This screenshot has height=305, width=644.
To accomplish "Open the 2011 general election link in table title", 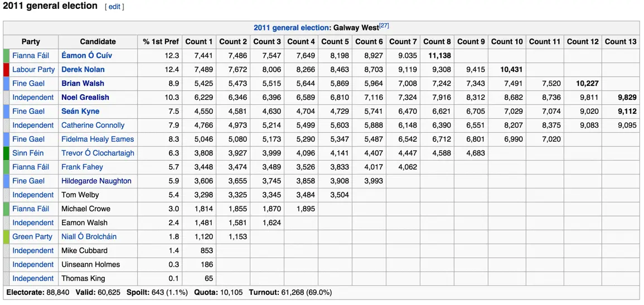I will point(291,27).
